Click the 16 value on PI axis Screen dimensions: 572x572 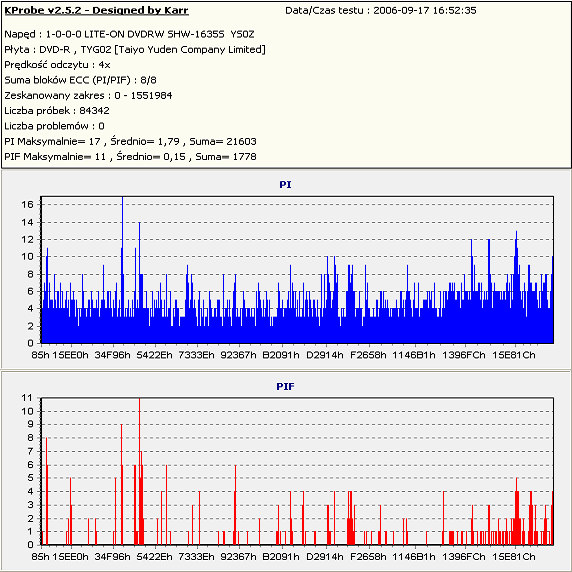point(28,205)
